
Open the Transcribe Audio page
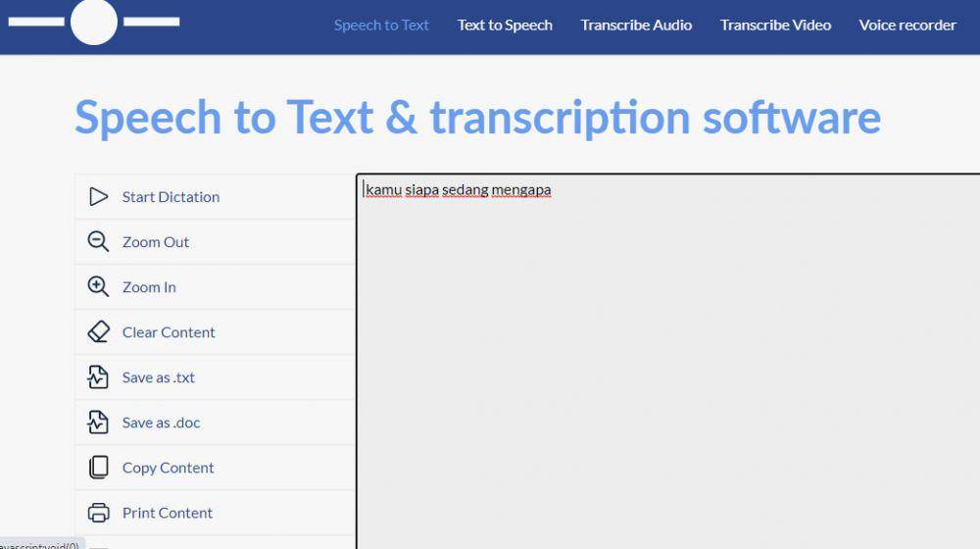tap(636, 25)
